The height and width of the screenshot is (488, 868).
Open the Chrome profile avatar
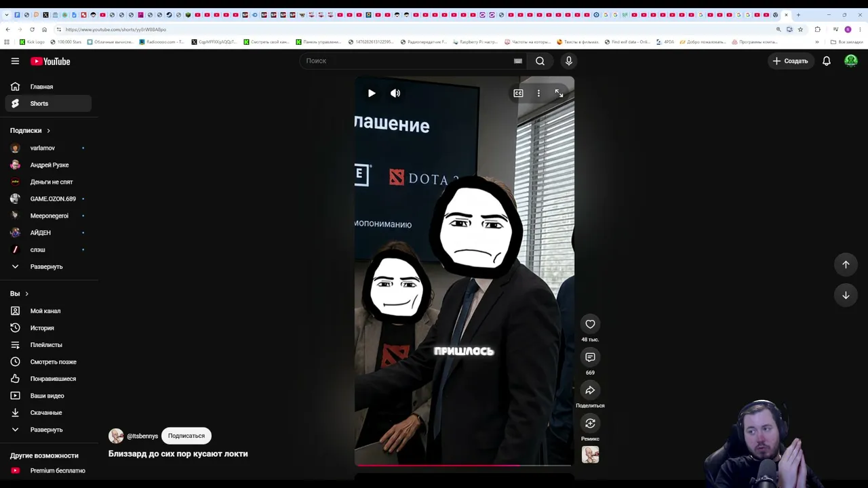pos(848,29)
